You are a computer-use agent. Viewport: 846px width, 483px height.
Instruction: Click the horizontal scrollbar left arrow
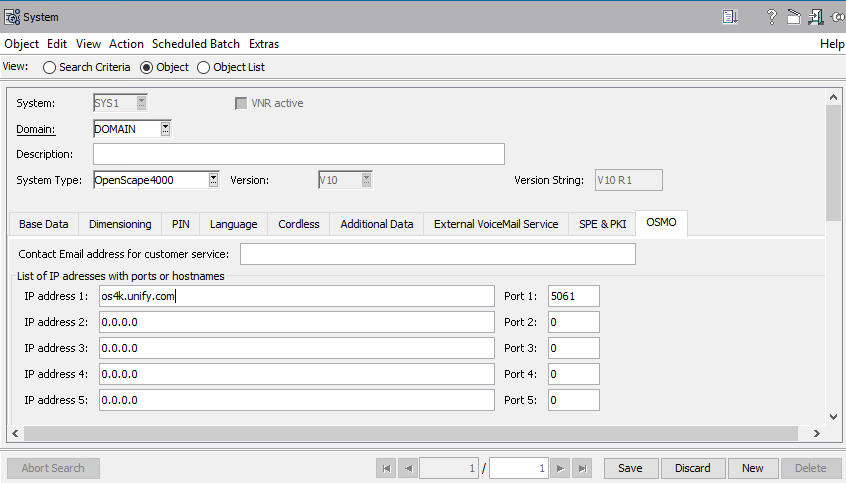coord(15,433)
